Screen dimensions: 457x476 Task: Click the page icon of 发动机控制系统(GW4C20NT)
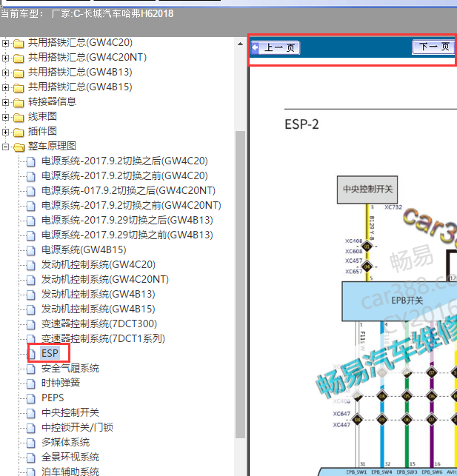(x=30, y=281)
